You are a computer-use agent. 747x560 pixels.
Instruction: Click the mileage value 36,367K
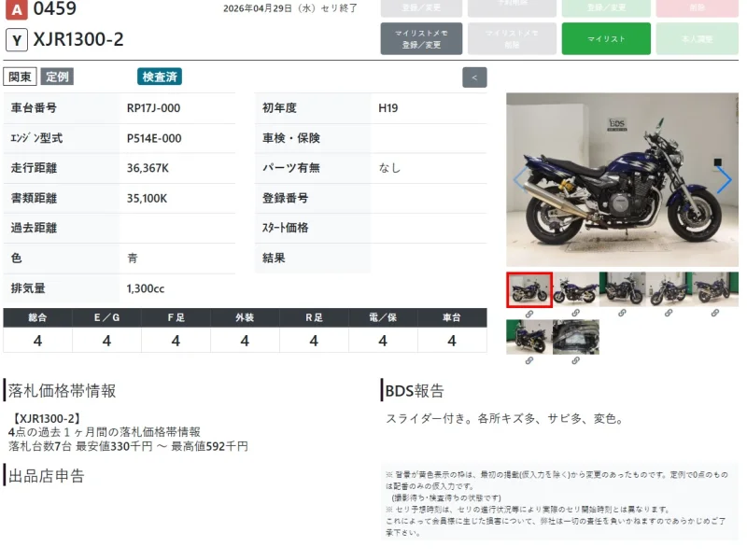click(x=148, y=168)
